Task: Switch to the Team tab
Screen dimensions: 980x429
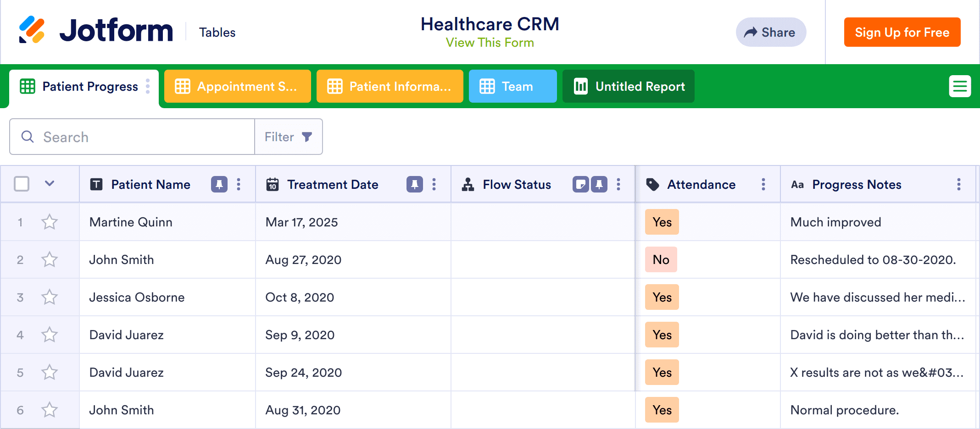Action: (512, 86)
